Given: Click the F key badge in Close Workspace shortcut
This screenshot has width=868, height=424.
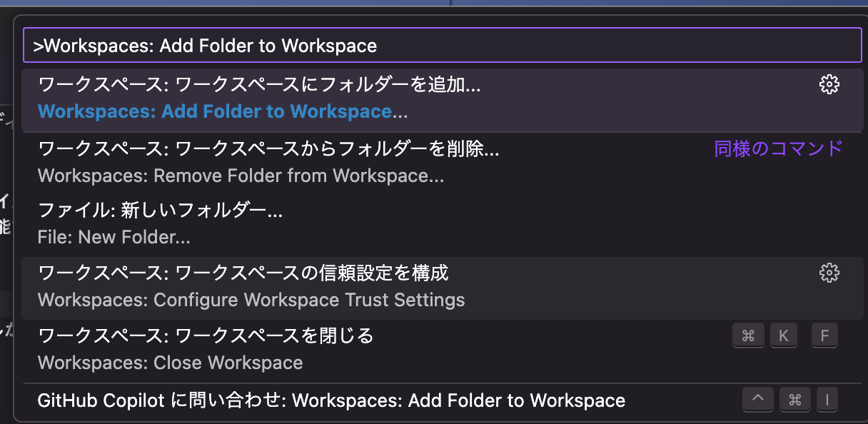Looking at the screenshot, I should (824, 335).
